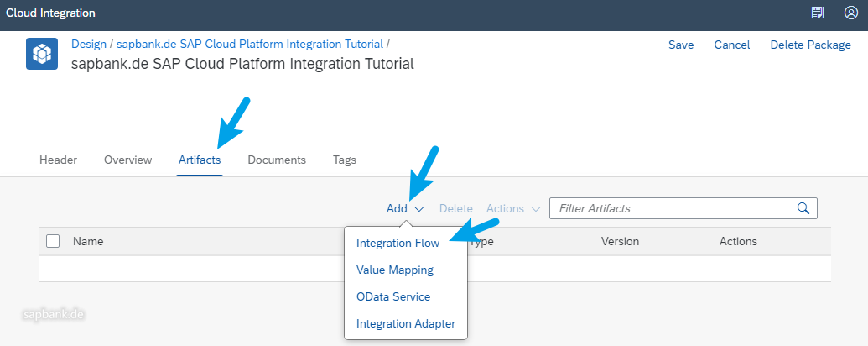Image resolution: width=868 pixels, height=346 pixels.
Task: Focus the Filter Artifacts search field
Action: coord(683,208)
